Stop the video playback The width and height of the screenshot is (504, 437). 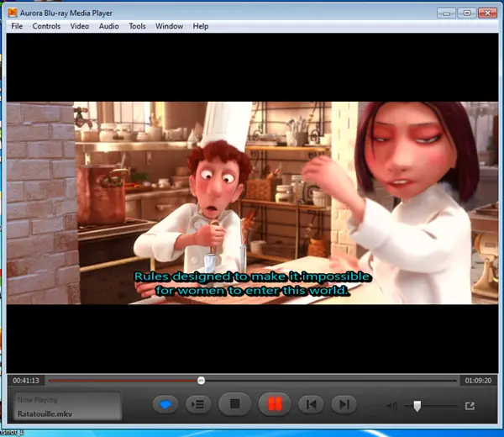pyautogui.click(x=235, y=405)
